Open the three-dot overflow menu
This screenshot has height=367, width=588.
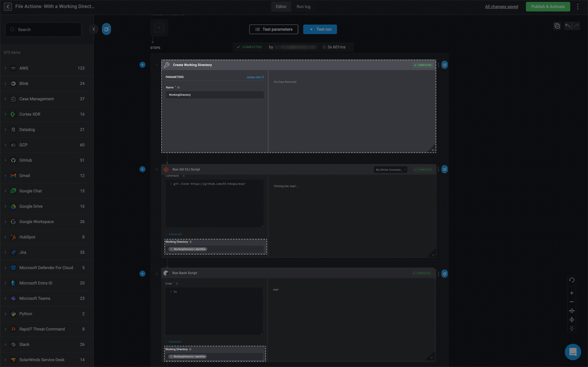point(577,6)
